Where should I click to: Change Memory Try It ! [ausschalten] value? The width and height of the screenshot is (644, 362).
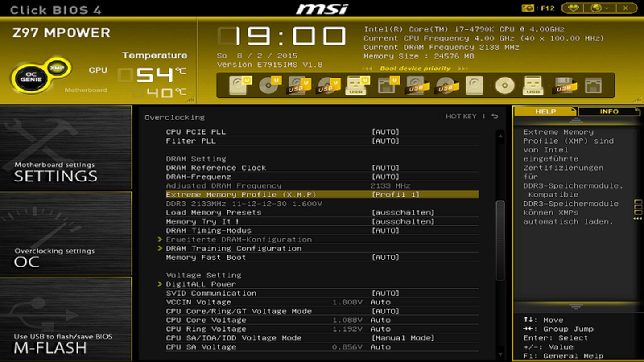[403, 221]
